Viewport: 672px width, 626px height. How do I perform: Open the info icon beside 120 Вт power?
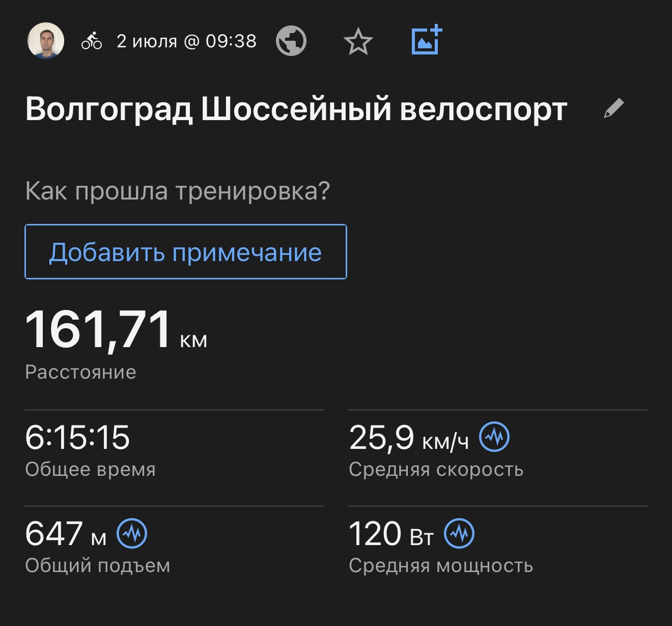[459, 533]
